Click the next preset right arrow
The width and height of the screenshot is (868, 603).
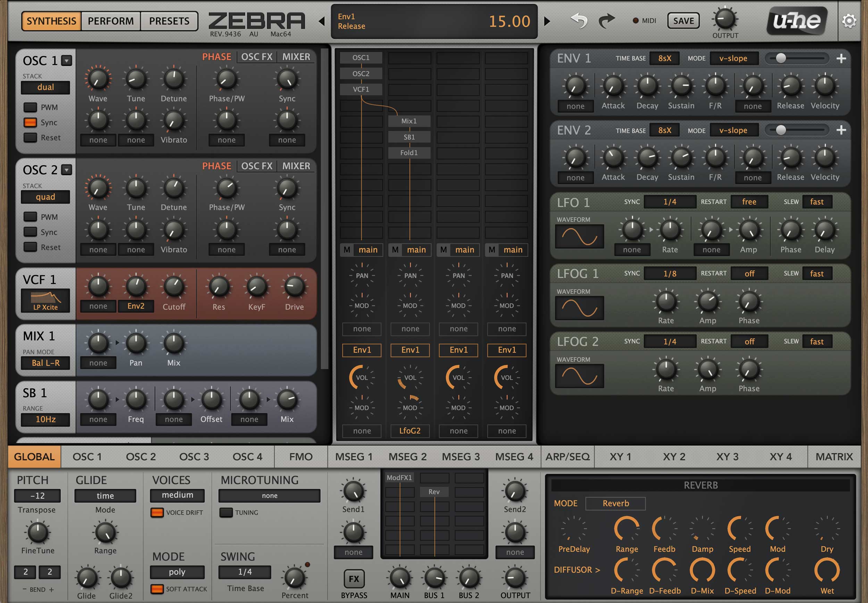[547, 21]
